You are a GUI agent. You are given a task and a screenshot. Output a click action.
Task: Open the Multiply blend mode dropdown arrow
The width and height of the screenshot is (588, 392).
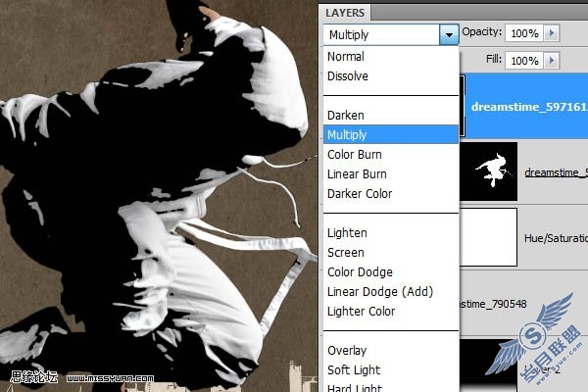pyautogui.click(x=449, y=34)
